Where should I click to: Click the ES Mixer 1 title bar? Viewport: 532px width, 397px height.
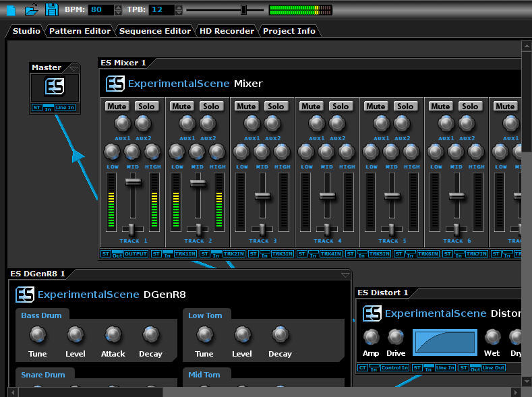click(123, 63)
